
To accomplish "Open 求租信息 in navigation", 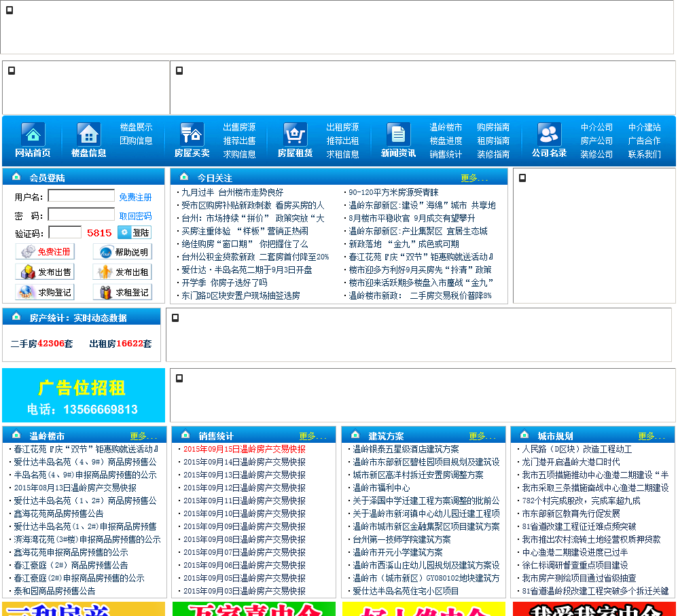I will point(342,154).
